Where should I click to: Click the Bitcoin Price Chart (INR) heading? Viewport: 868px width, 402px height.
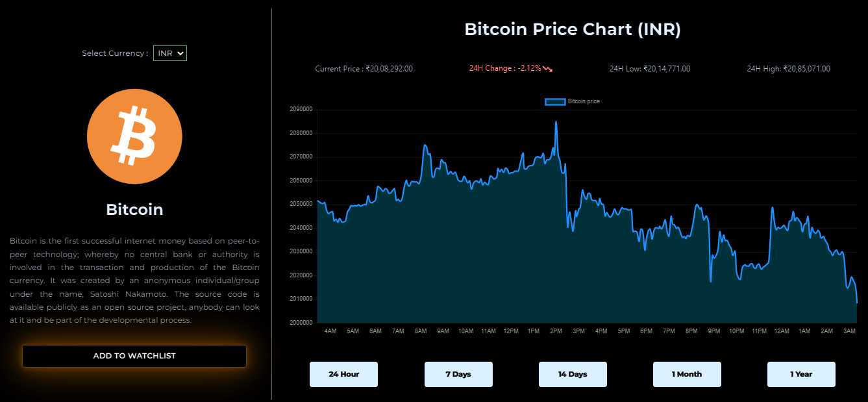pos(573,29)
